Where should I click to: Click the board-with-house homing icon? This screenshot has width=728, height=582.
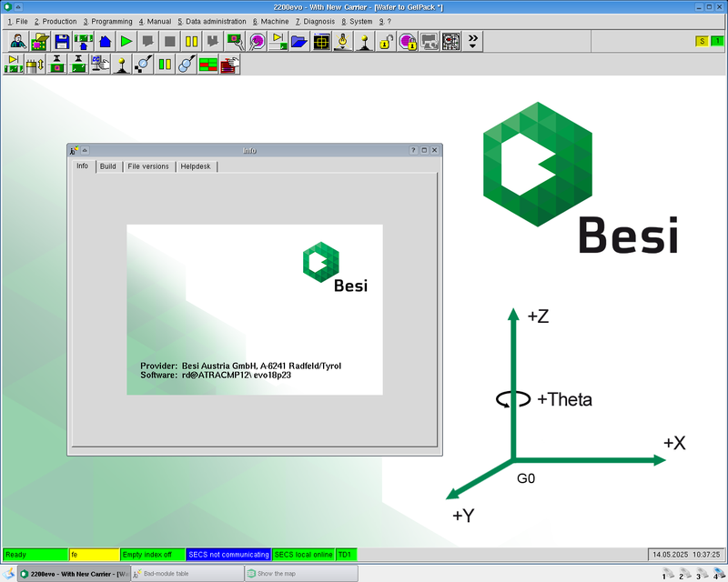coord(84,41)
